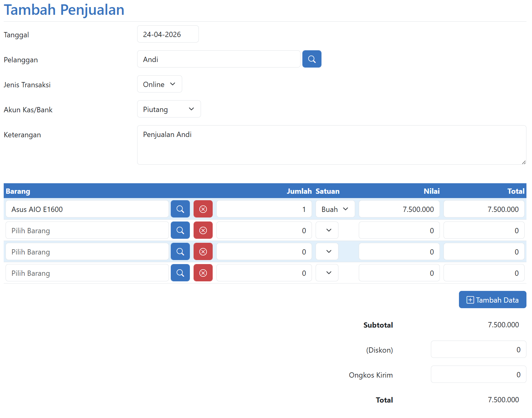Open the Jenis Transaksi Online dropdown
532x418 pixels.
point(160,84)
